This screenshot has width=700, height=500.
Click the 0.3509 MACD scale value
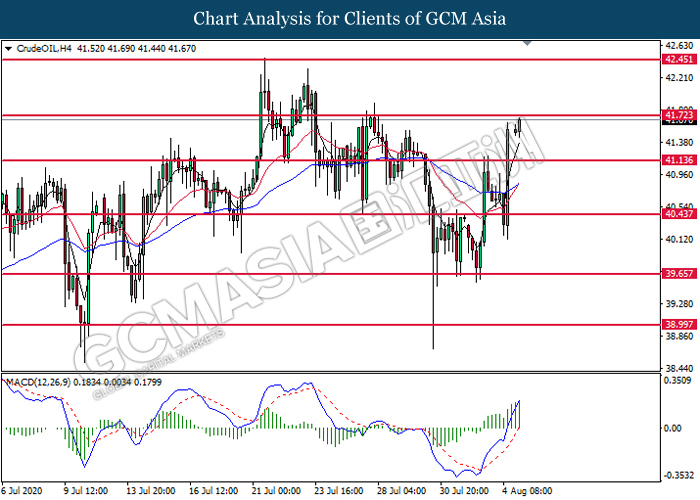[677, 380]
